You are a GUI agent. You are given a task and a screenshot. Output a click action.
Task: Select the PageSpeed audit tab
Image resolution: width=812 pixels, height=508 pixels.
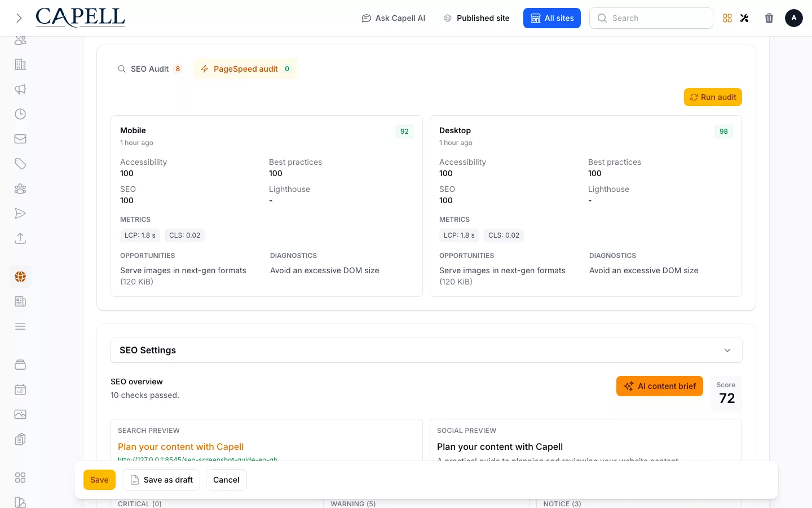(245, 69)
